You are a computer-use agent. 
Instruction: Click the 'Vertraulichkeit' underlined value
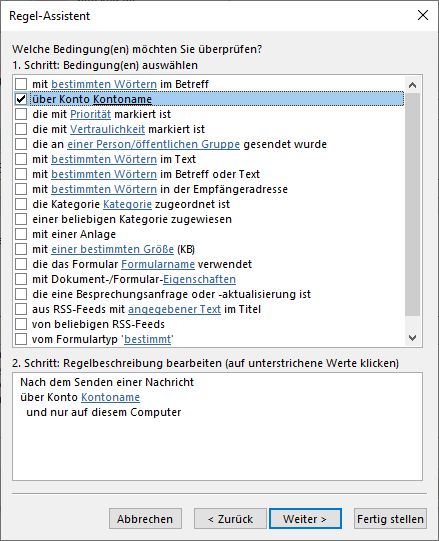point(107,129)
